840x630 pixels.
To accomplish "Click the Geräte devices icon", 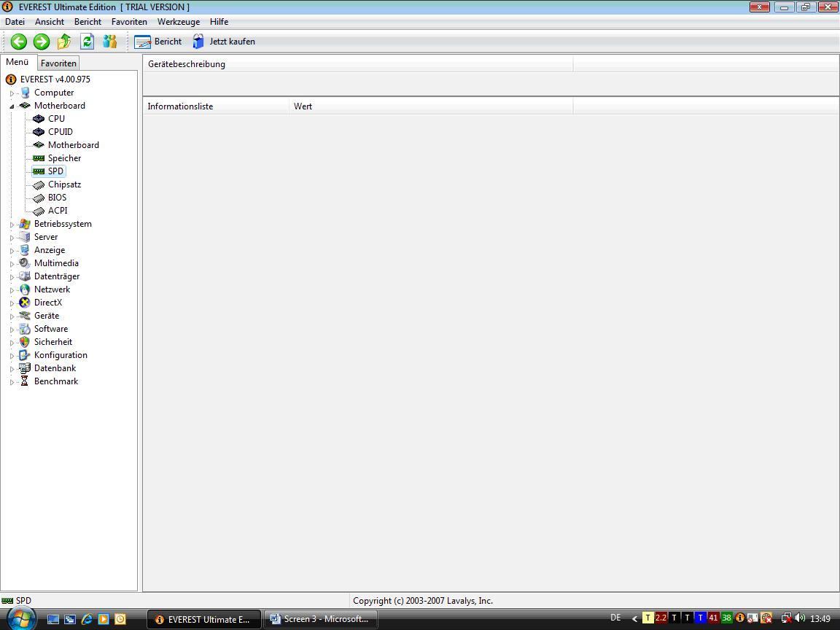I will [x=25, y=316].
